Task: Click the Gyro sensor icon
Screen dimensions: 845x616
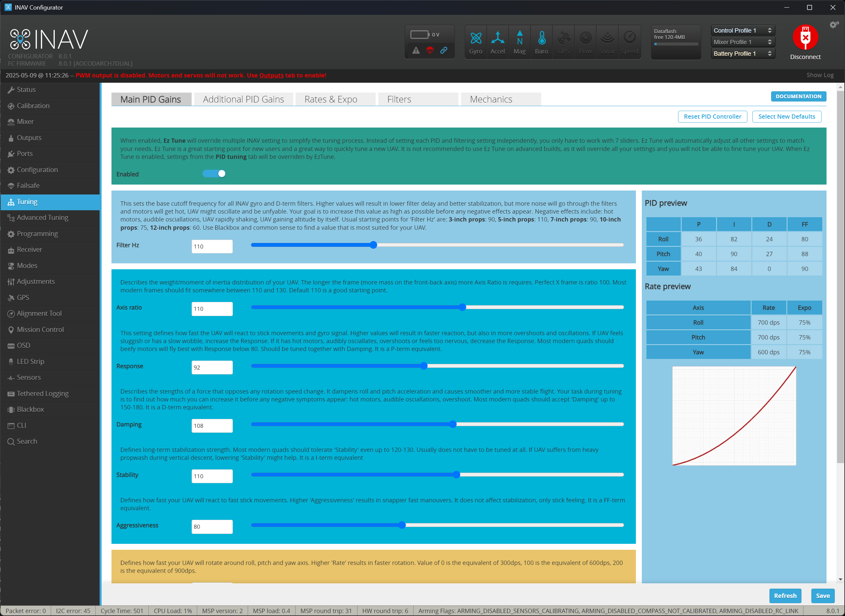Action: [x=476, y=42]
